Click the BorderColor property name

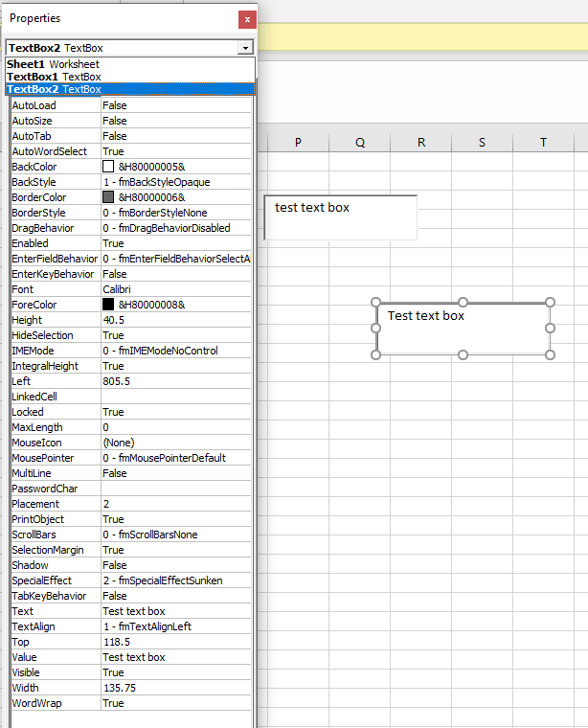click(39, 197)
